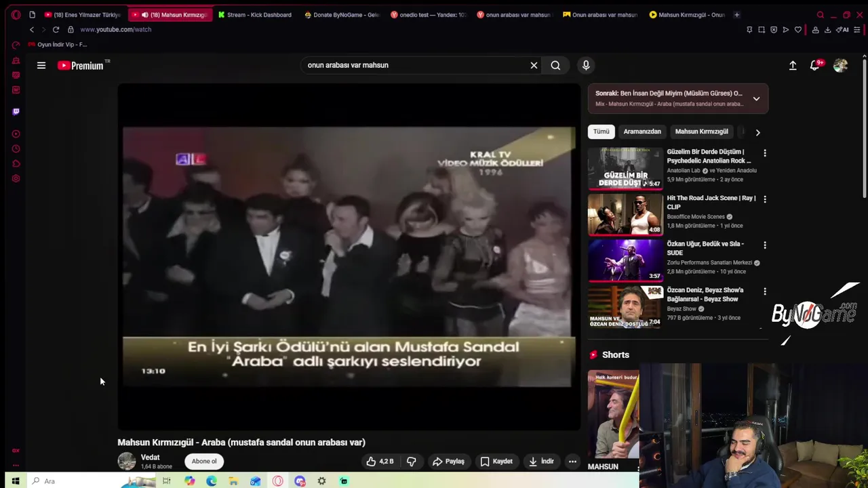Like the video with 4,2 B likes
Image resolution: width=868 pixels, height=488 pixels.
point(380,461)
